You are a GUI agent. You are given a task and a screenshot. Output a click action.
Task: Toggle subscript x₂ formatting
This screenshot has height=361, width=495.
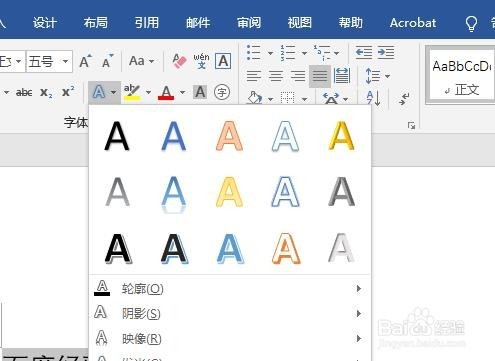pos(46,92)
